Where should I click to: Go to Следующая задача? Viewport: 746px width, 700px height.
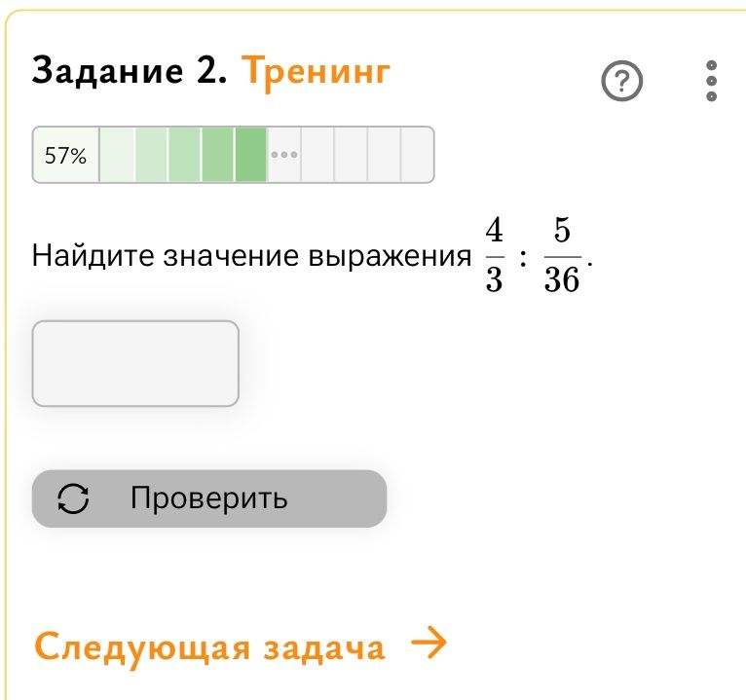pyautogui.click(x=241, y=645)
